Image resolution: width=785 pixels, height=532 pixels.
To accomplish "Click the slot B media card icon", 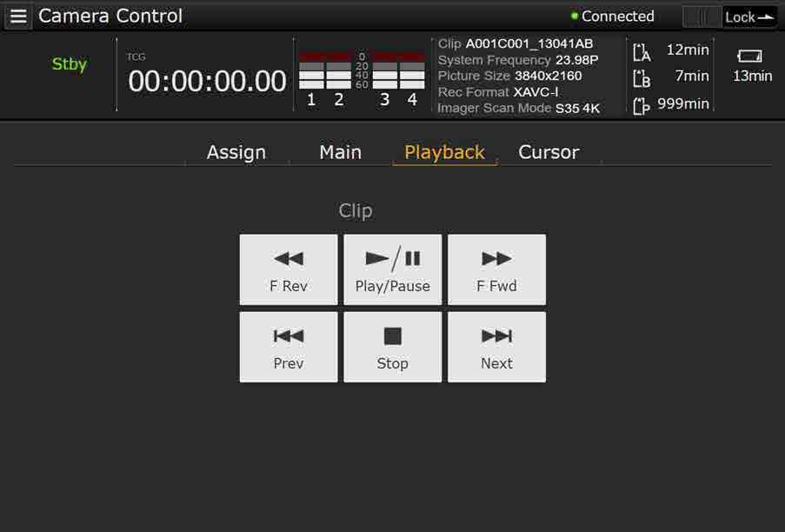I will tap(642, 78).
